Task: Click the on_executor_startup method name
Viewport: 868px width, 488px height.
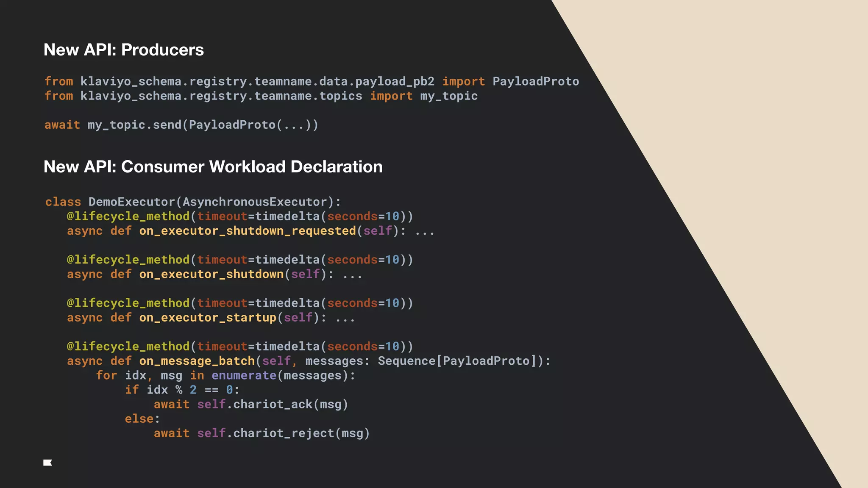Action: (208, 318)
